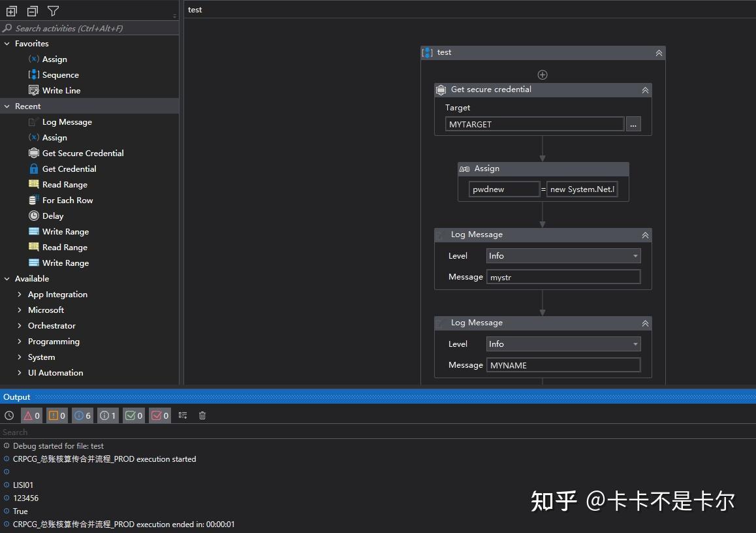This screenshot has height=533, width=756.
Task: Open Level dropdown above mystr message
Action: click(x=563, y=255)
